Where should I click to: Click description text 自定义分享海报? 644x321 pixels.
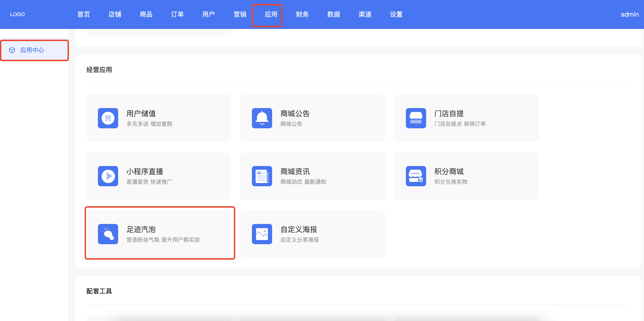point(299,240)
